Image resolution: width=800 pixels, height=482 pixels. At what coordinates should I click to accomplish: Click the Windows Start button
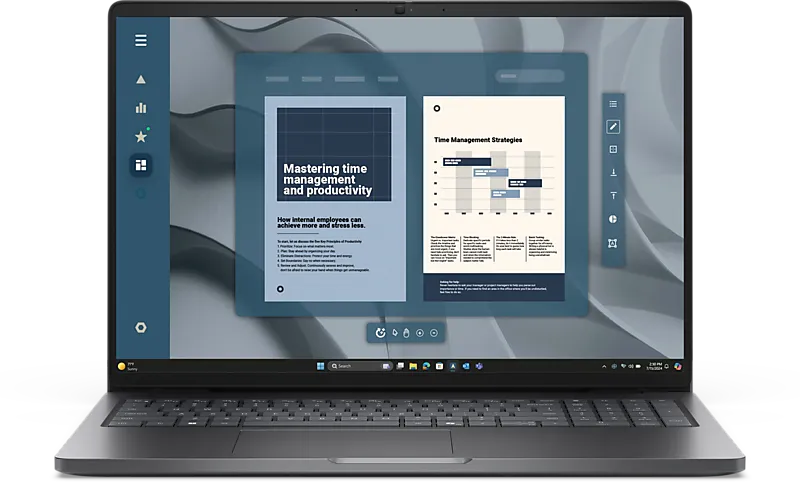[320, 366]
